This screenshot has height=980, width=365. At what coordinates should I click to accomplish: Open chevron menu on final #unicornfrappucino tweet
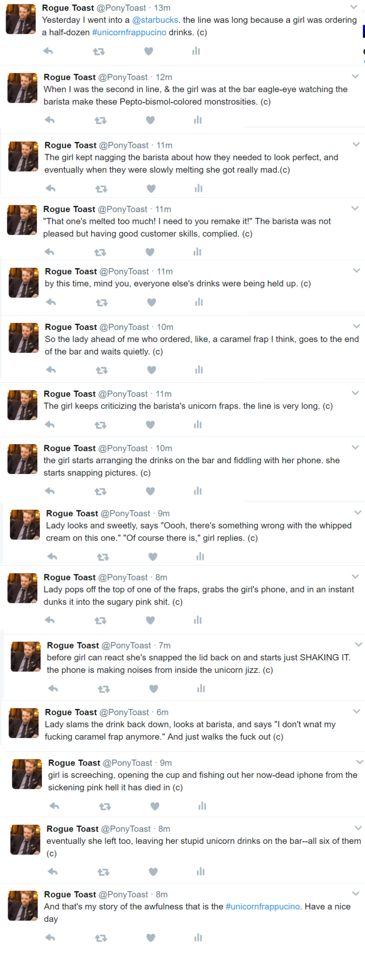tap(355, 893)
